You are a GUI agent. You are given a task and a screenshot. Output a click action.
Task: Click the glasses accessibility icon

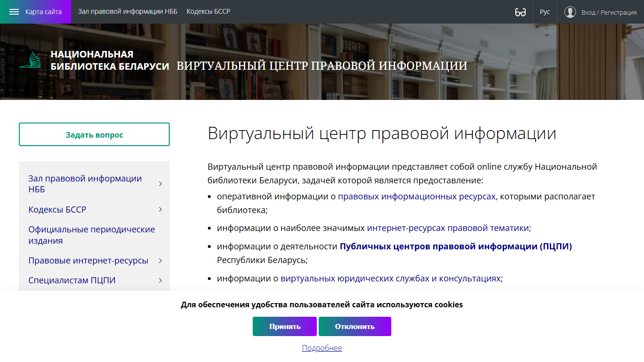pos(520,12)
